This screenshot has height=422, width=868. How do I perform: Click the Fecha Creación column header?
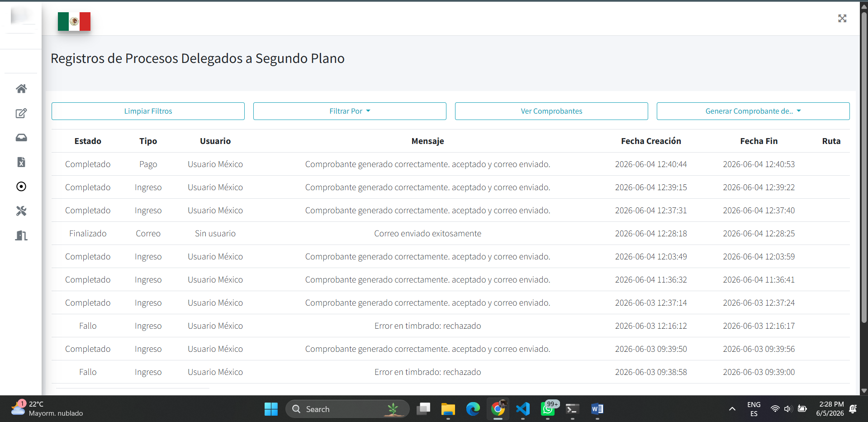pyautogui.click(x=651, y=141)
